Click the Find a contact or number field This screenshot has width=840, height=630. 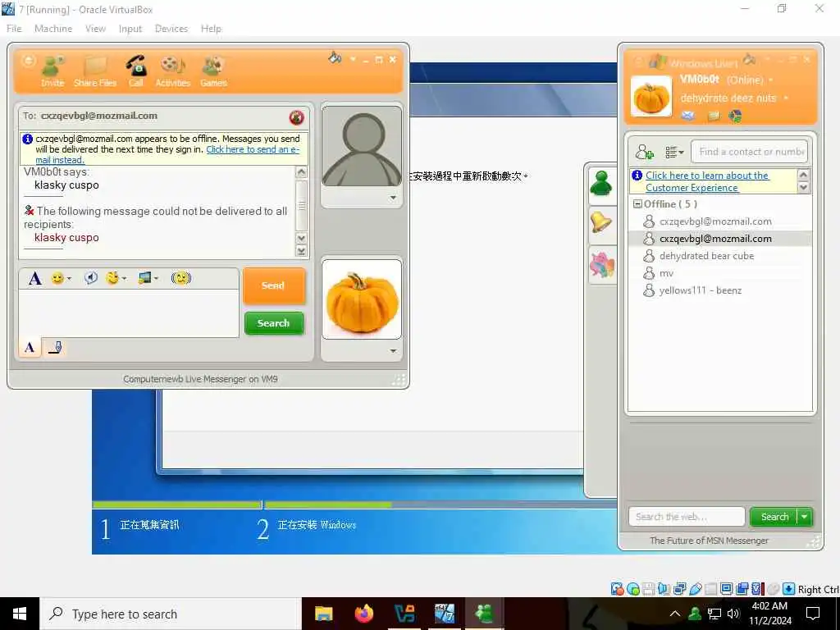click(x=750, y=152)
